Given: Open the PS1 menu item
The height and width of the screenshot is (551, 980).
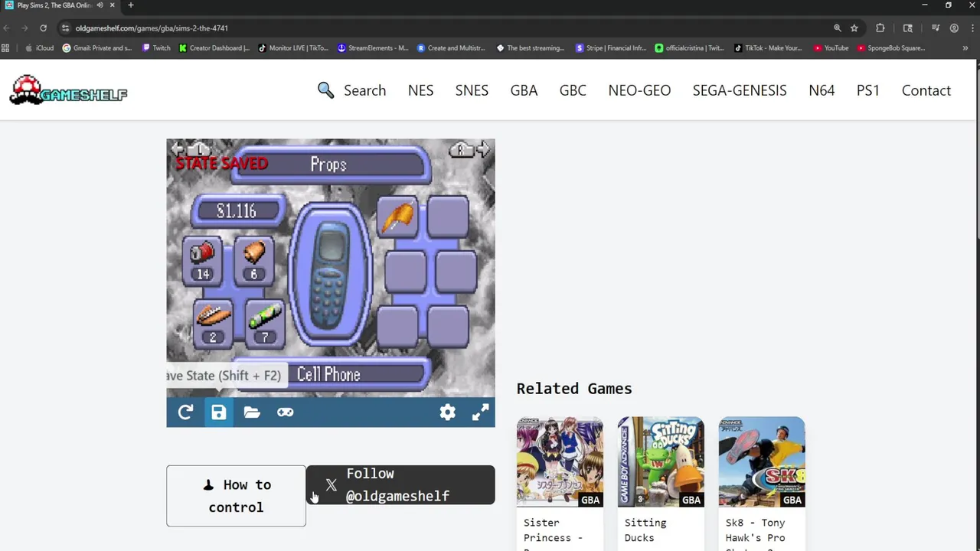Looking at the screenshot, I should click(868, 90).
